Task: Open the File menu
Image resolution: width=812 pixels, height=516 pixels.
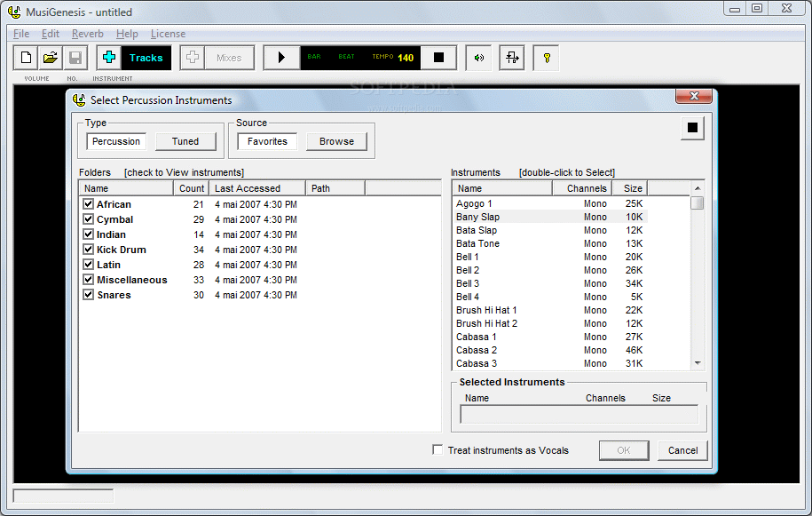Action: point(21,34)
